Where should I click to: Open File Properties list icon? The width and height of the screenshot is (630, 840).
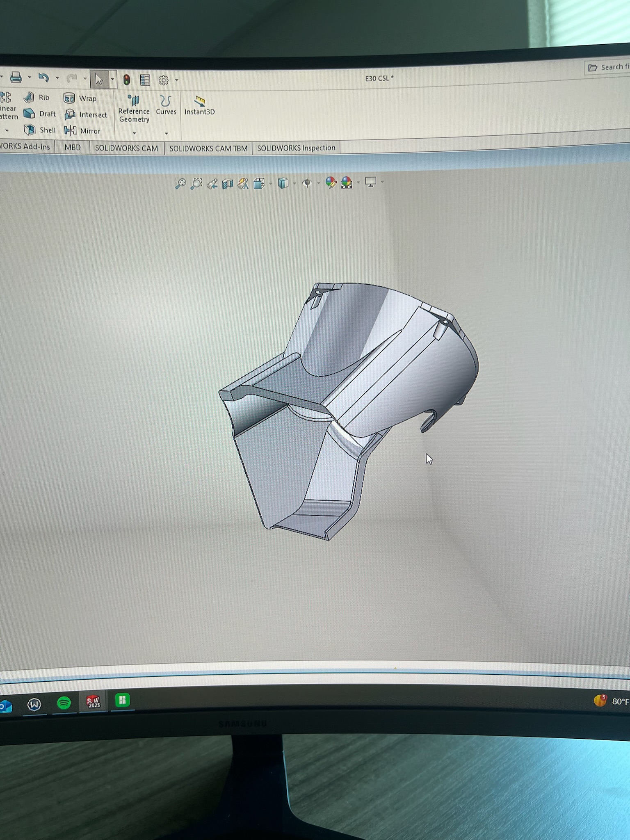(145, 80)
